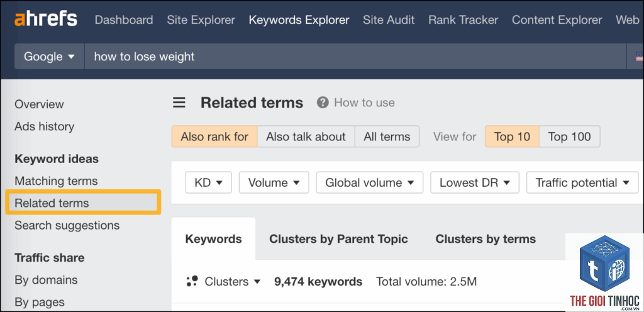
Task: Navigate to Site Audit
Action: pyautogui.click(x=389, y=19)
